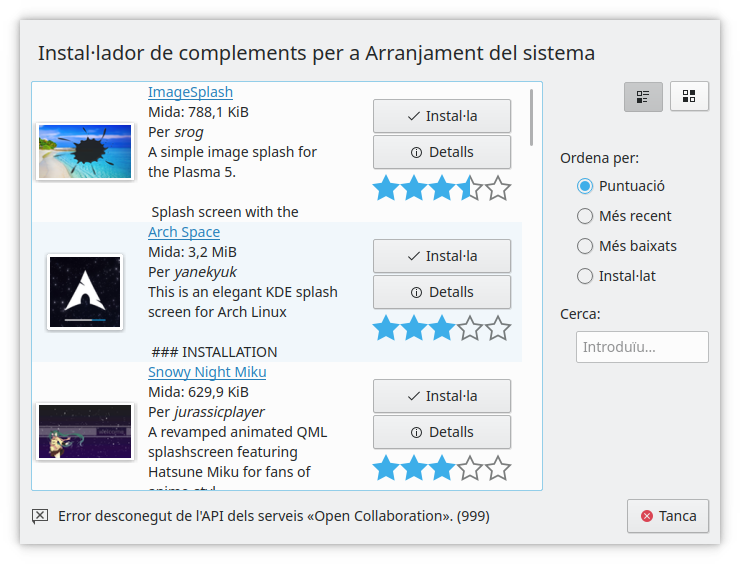Viewport: 740px width, 564px height.
Task: Open 'Detalls' for Arch Space
Action: point(442,292)
